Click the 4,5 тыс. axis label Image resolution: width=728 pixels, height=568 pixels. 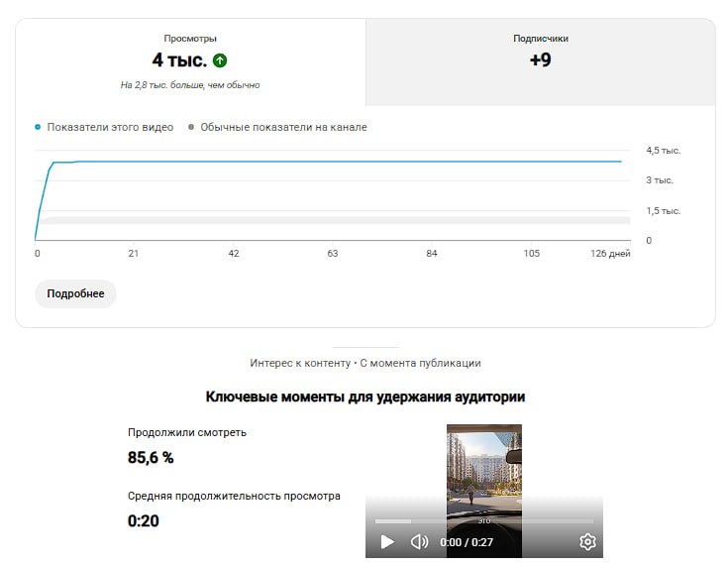[663, 150]
